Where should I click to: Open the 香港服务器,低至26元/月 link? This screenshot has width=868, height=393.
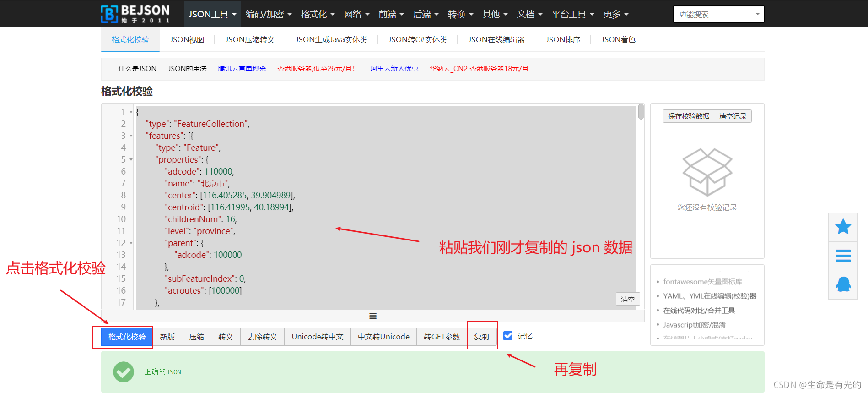tap(316, 68)
